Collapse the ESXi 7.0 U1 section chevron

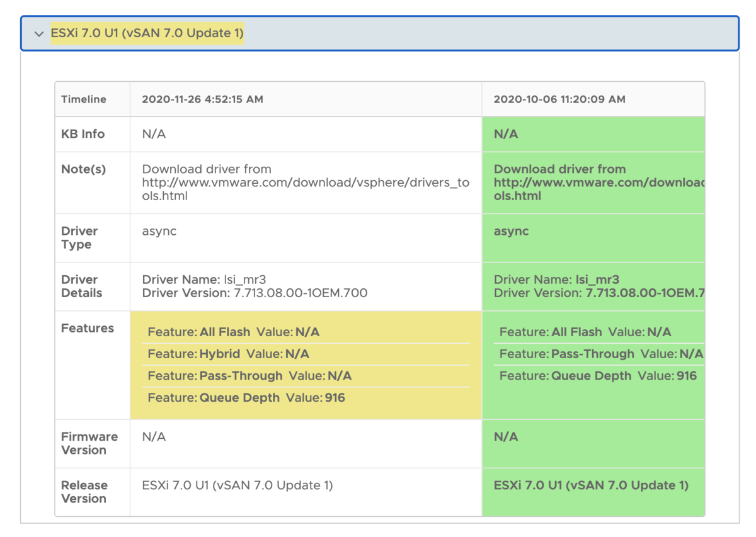click(x=38, y=33)
